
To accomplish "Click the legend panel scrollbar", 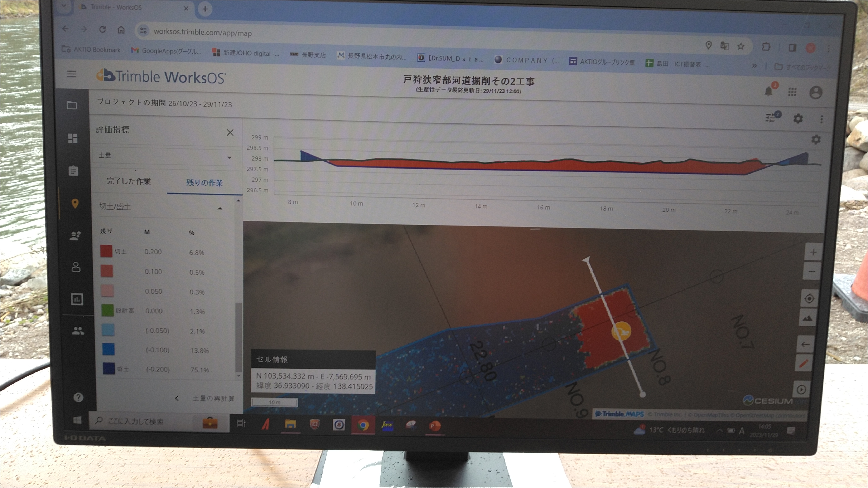I will [238, 337].
